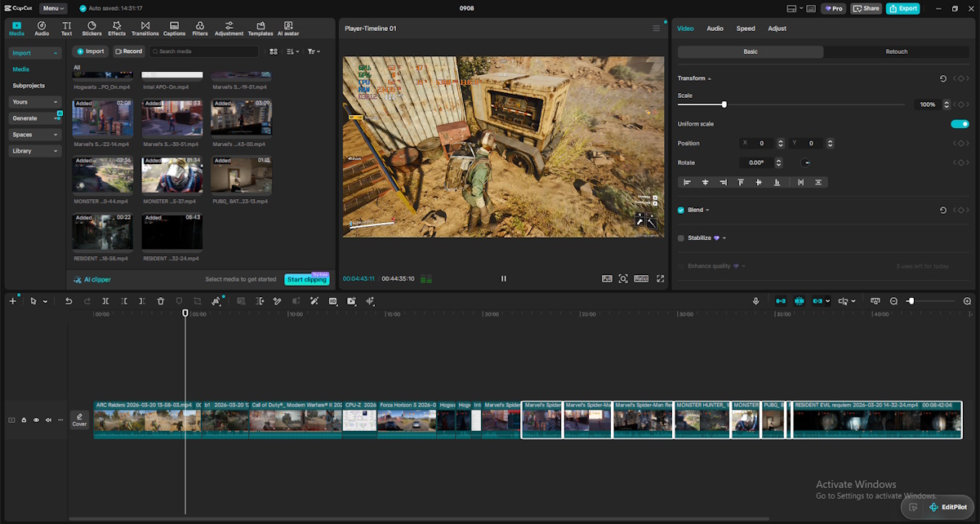Switch to the Audio properties tab
The width and height of the screenshot is (980, 524).
[x=715, y=29]
